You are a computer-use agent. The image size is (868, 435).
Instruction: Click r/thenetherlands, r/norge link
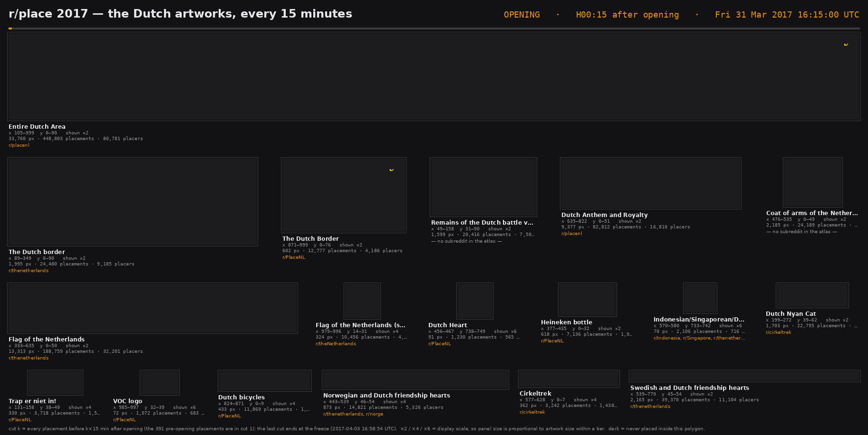pyautogui.click(x=353, y=414)
